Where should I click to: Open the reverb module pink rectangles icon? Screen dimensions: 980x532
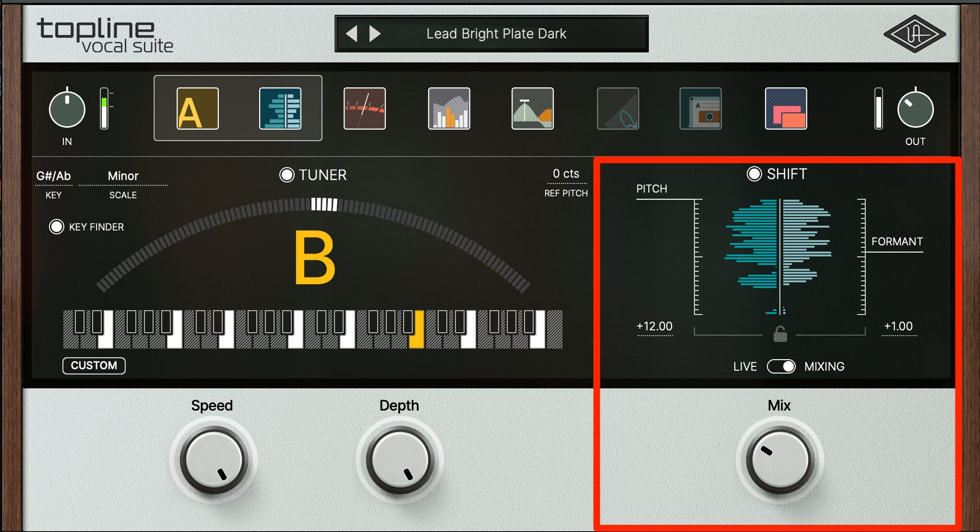pyautogui.click(x=786, y=109)
